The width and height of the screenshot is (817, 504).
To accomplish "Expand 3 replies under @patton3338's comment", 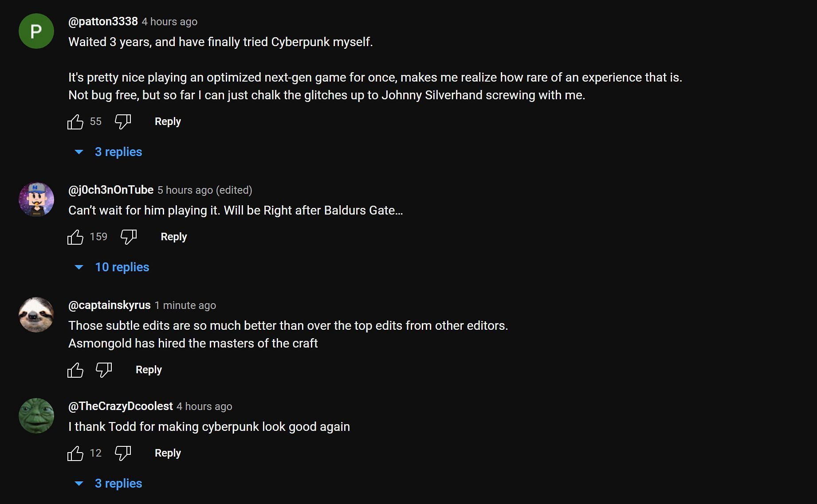I will pos(118,152).
